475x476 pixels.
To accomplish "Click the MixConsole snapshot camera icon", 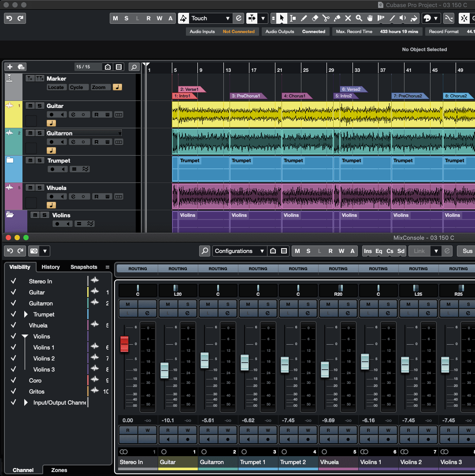I will click(34, 251).
